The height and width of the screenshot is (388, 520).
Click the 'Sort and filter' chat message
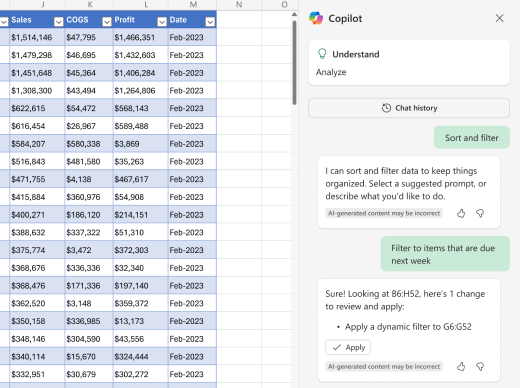472,137
